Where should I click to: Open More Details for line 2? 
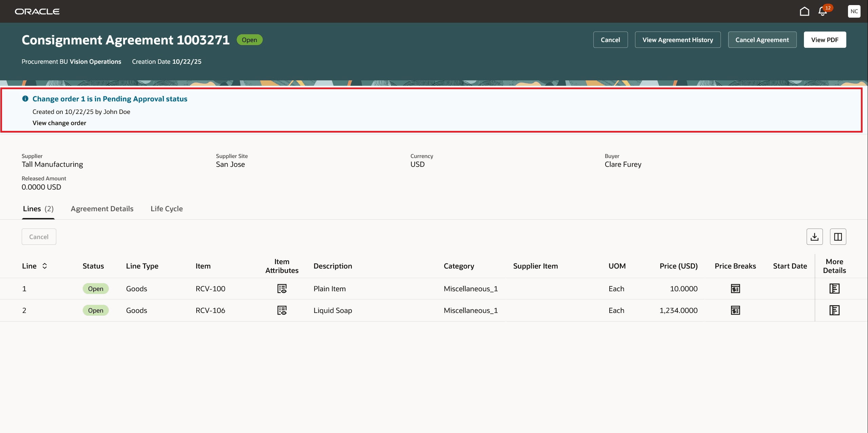click(834, 310)
